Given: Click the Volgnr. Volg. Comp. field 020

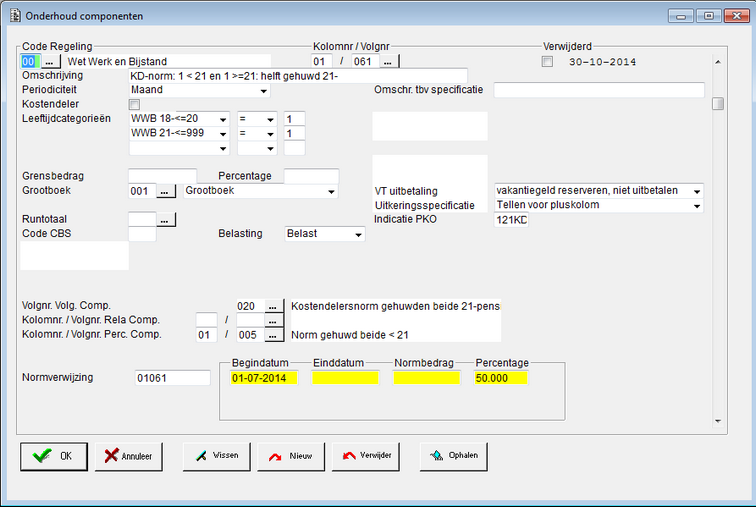Looking at the screenshot, I should point(250,306).
